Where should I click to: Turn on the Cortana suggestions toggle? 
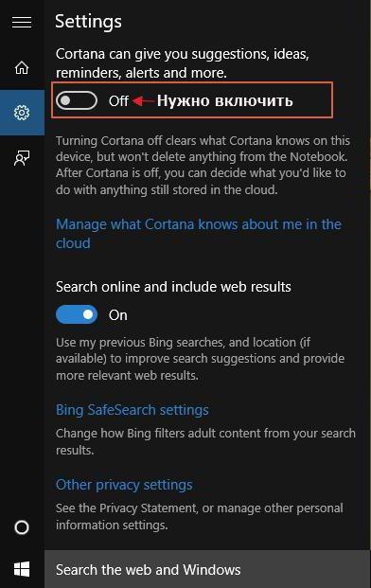click(77, 100)
